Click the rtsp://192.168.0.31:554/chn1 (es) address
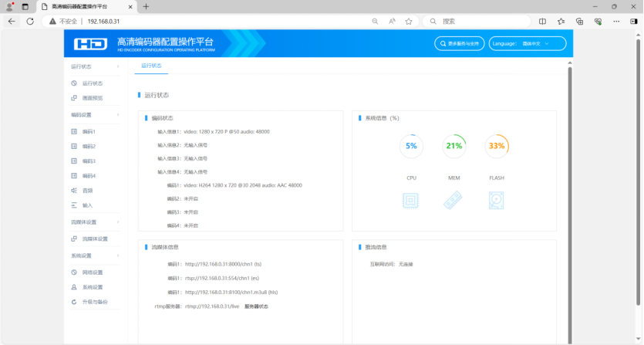Viewport: 644px width, 345px height. point(222,278)
